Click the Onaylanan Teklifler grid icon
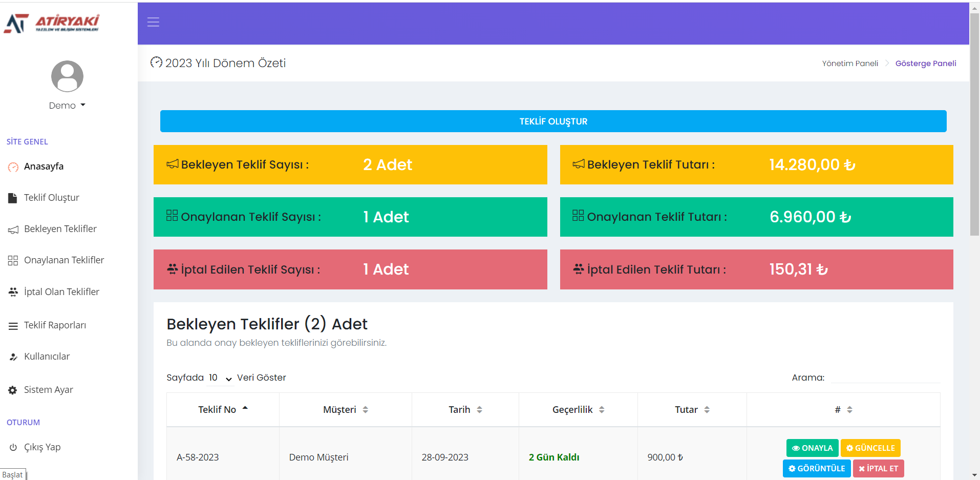 [13, 261]
